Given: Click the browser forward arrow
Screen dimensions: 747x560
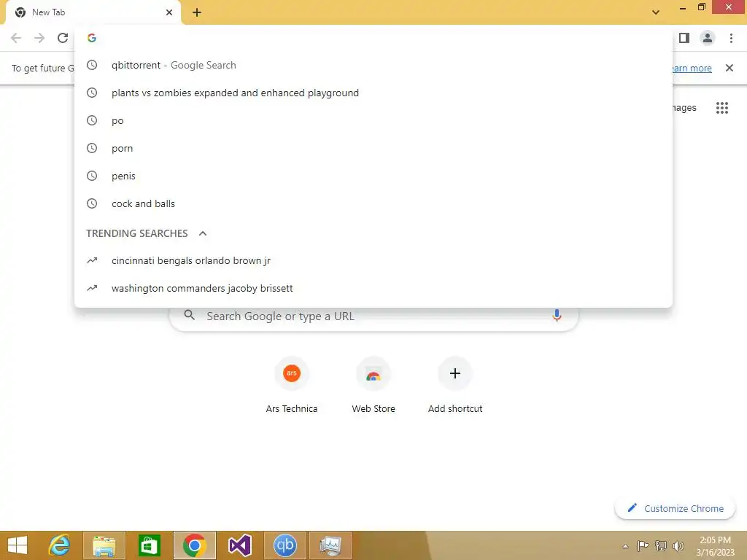Looking at the screenshot, I should [39, 38].
